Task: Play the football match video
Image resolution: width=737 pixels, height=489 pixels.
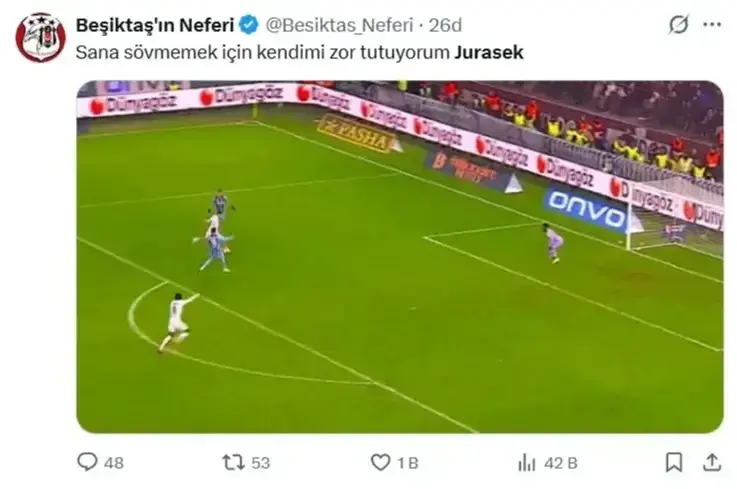Action: pos(400,257)
